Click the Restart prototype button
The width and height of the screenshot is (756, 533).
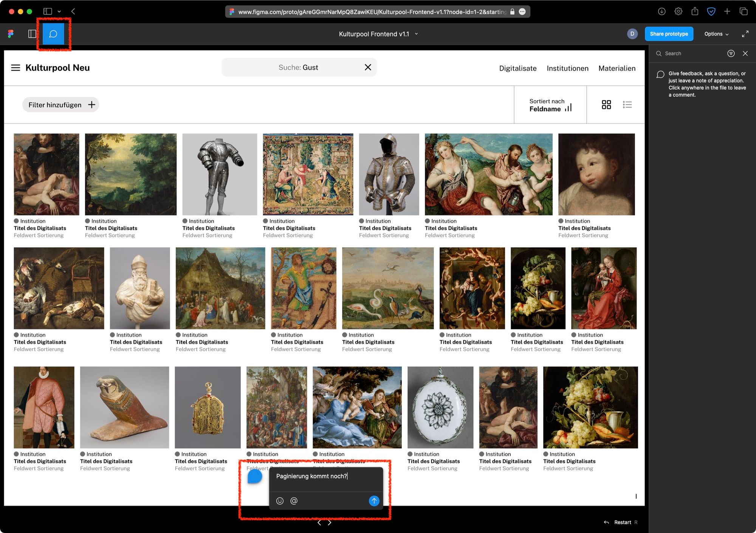click(x=620, y=522)
